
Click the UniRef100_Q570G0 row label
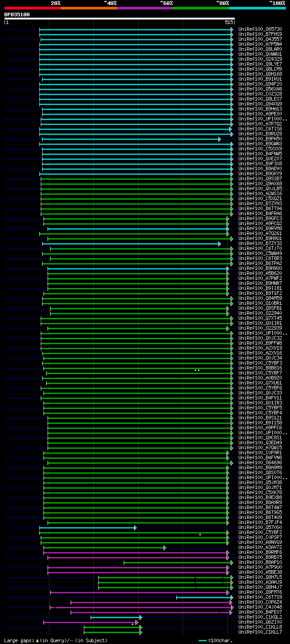tap(260, 528)
